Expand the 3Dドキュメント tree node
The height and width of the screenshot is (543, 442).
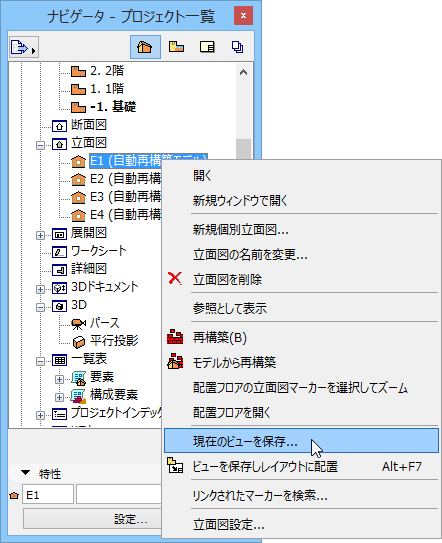pyautogui.click(x=40, y=289)
